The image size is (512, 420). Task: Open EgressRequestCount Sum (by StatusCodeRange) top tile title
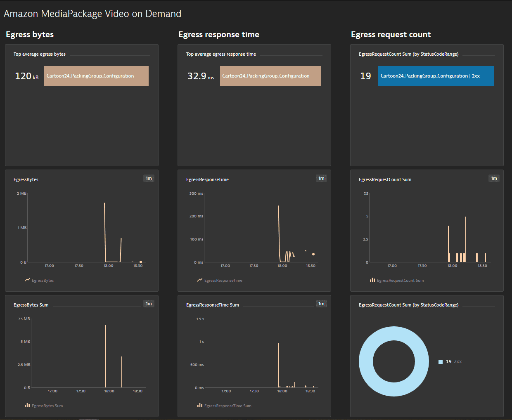(x=409, y=54)
